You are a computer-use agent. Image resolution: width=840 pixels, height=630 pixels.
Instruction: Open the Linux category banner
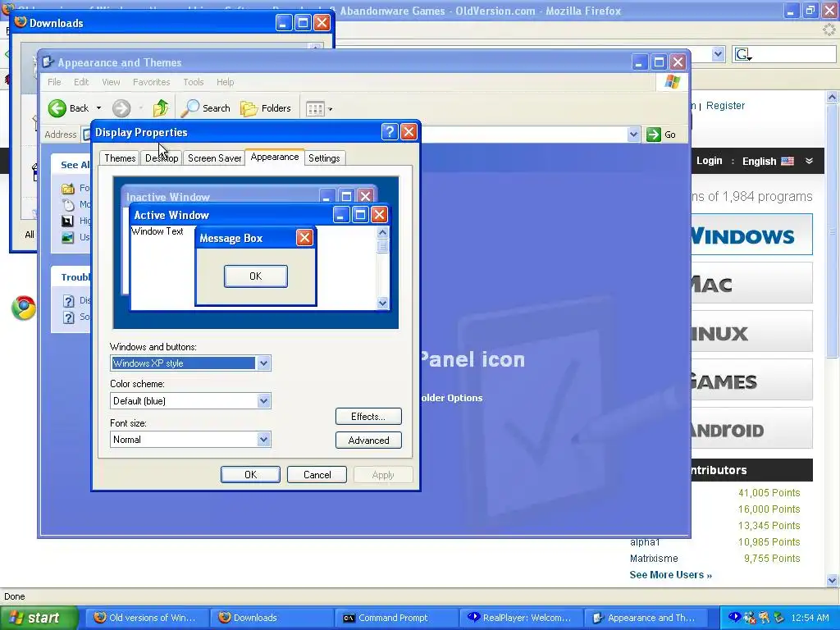point(751,331)
